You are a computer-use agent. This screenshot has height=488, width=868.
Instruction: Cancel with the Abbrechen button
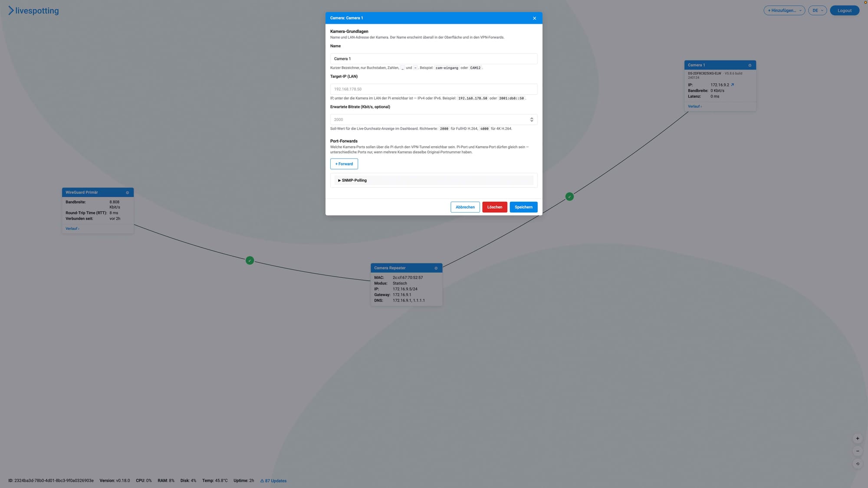click(x=465, y=207)
